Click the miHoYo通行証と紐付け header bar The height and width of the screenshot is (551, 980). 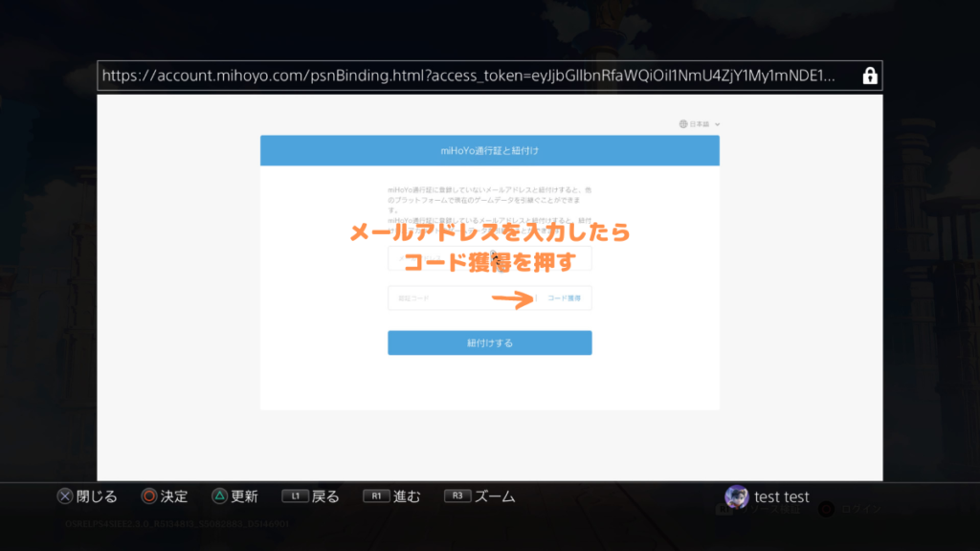489,150
